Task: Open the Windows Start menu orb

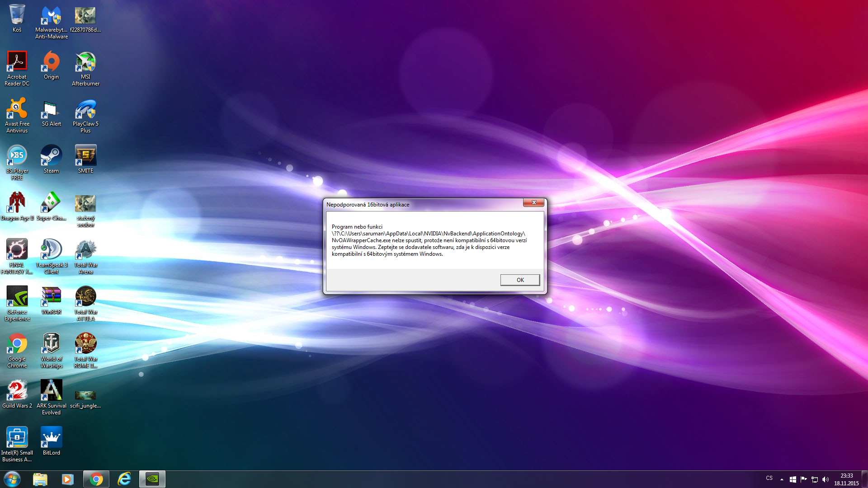Action: click(12, 479)
